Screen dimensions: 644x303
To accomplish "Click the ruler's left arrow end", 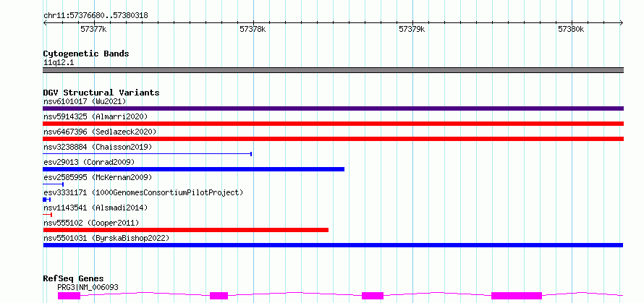I will tap(45, 22).
